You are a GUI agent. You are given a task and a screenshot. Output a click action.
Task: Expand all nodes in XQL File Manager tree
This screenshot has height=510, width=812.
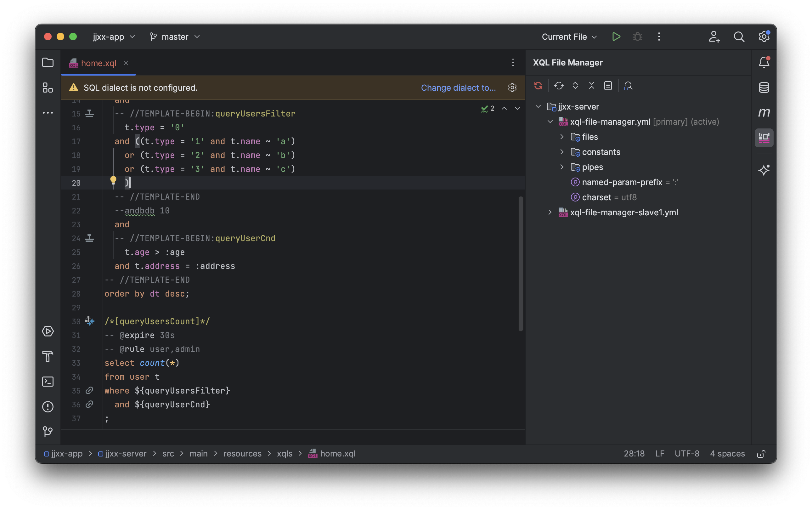pyautogui.click(x=575, y=86)
